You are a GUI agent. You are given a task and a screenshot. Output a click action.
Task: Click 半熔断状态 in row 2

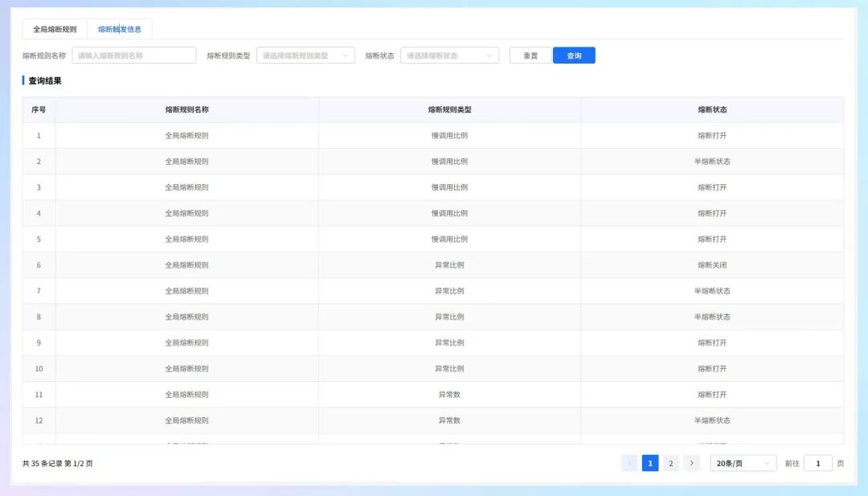pyautogui.click(x=712, y=162)
